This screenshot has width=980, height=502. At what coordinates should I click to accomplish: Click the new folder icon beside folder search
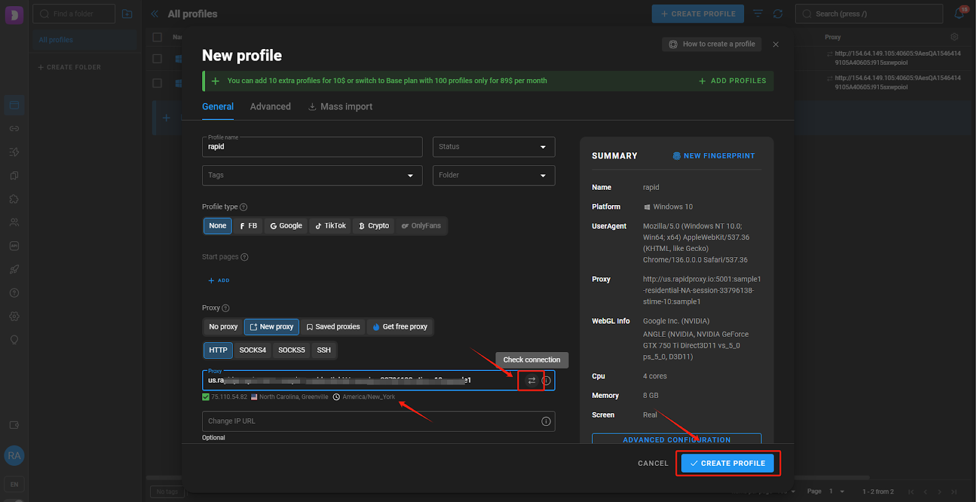coord(127,13)
